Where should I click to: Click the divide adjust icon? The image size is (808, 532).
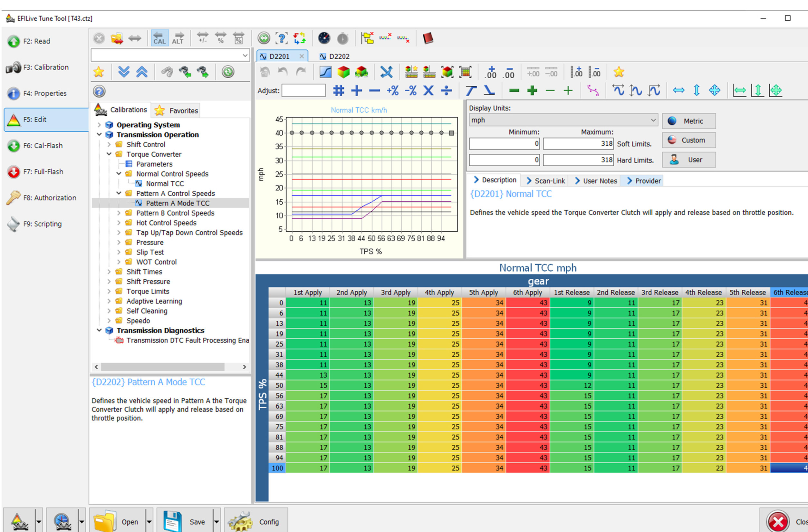click(446, 90)
